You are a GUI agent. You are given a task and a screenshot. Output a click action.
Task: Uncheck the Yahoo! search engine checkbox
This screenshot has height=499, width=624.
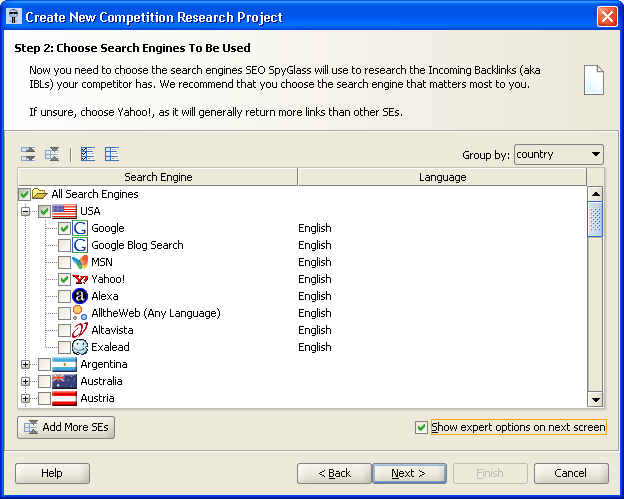(64, 279)
